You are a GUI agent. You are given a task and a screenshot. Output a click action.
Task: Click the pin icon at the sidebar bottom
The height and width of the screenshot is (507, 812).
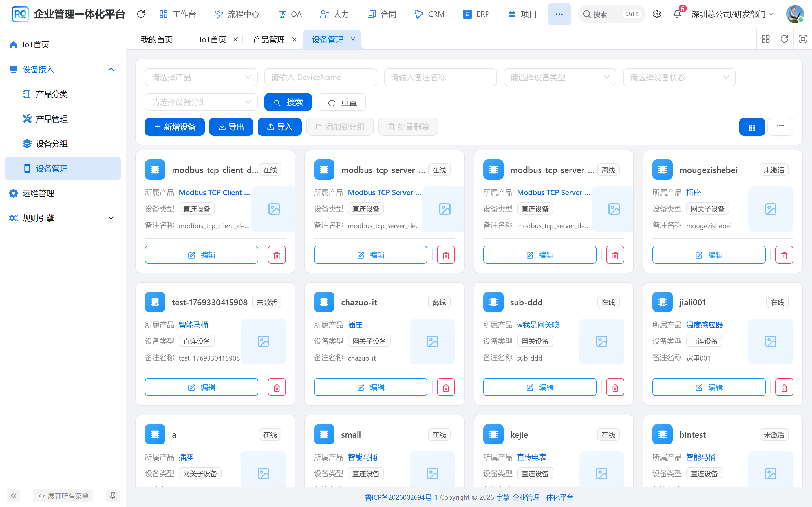113,496
